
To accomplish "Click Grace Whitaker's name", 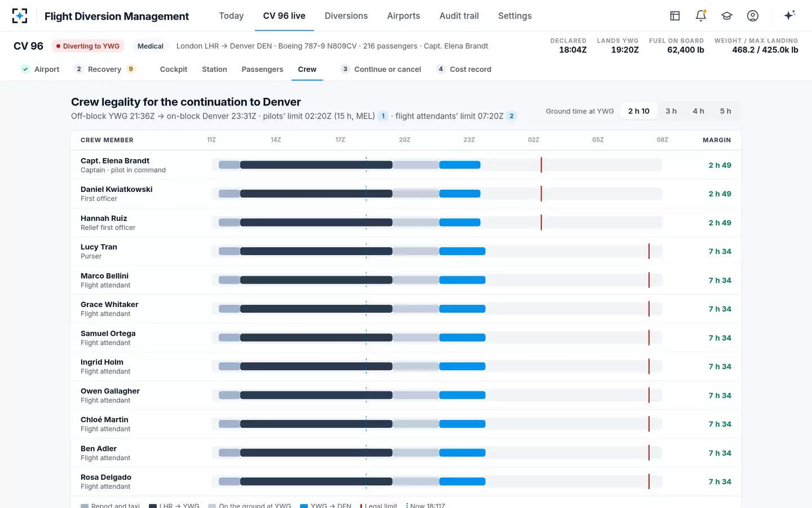I will (109, 305).
